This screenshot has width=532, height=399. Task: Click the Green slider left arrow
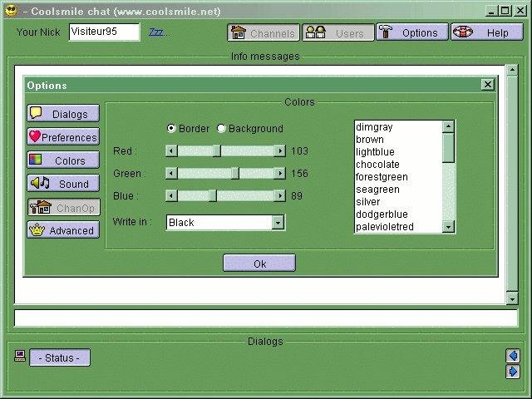click(171, 174)
